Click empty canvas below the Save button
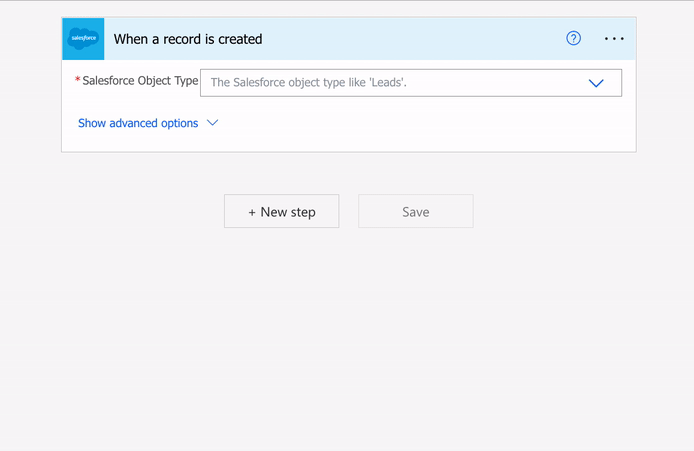 416,320
